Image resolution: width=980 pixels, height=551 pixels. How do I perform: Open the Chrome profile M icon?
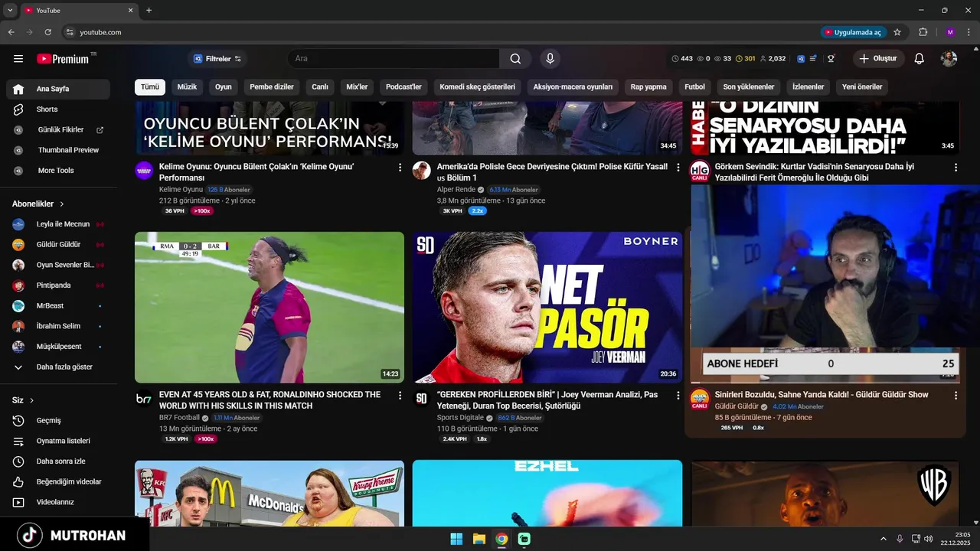(x=950, y=32)
